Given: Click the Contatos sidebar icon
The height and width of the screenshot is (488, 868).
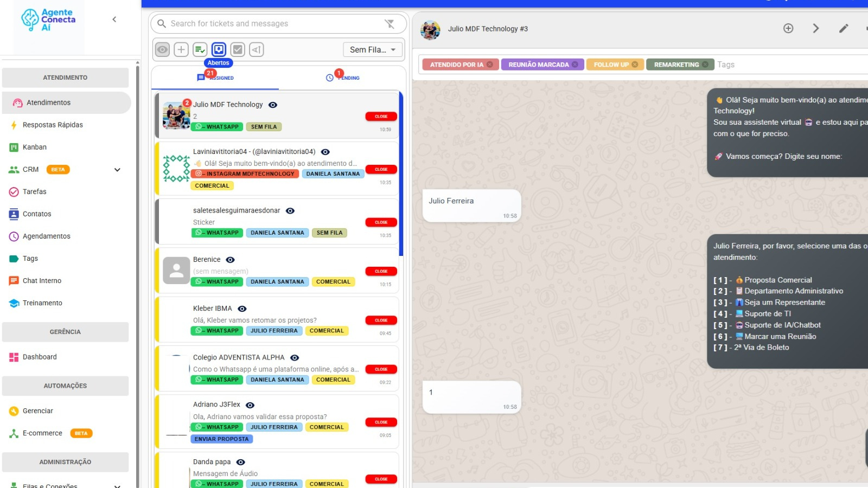Looking at the screenshot, I should [x=14, y=214].
